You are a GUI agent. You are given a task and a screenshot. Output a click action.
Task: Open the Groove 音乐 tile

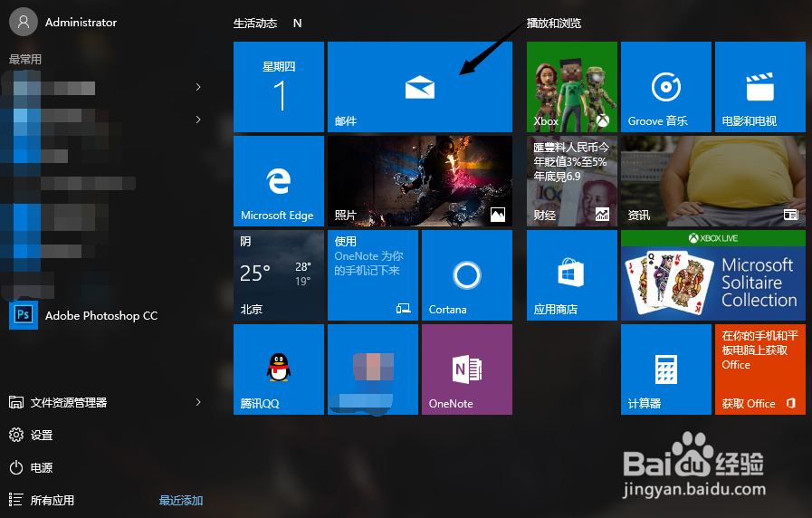tap(666, 87)
